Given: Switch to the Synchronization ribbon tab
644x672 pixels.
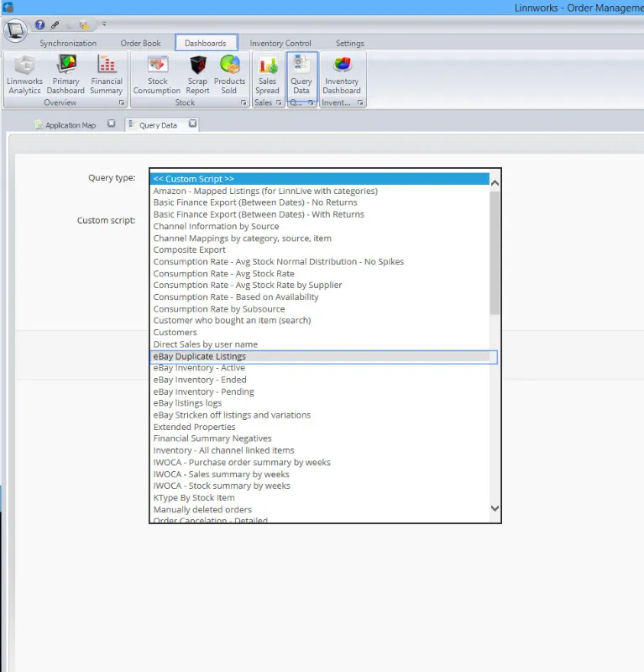Looking at the screenshot, I should click(x=68, y=44).
